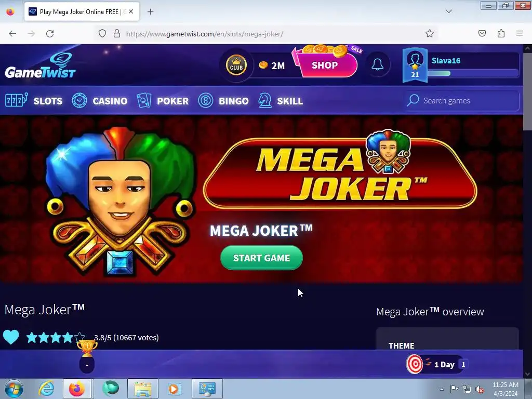This screenshot has width=532, height=399.
Task: Open a new tab with the plus button
Action: point(150,12)
